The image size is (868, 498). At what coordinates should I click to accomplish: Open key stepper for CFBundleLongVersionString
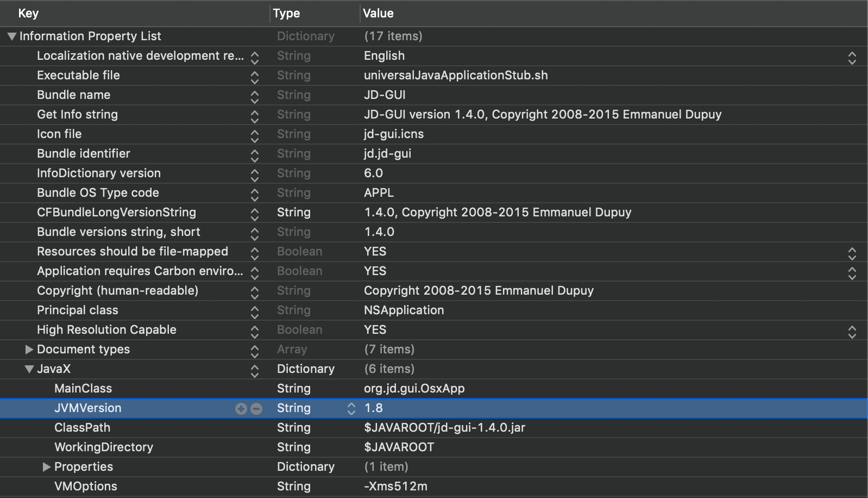coord(255,215)
